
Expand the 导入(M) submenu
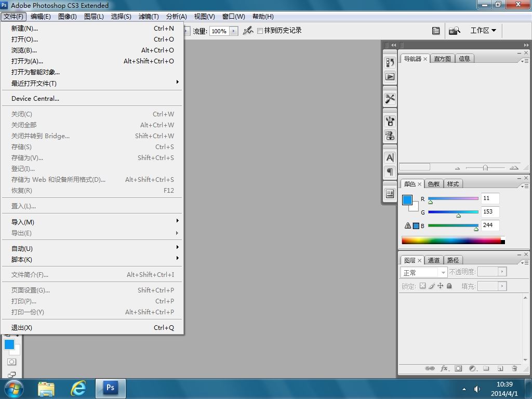click(x=92, y=222)
